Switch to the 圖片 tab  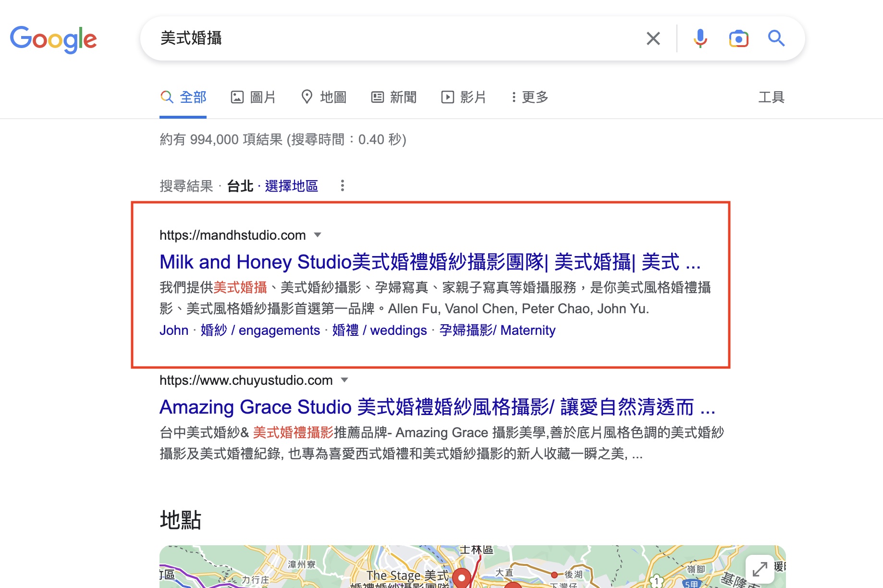pyautogui.click(x=253, y=98)
